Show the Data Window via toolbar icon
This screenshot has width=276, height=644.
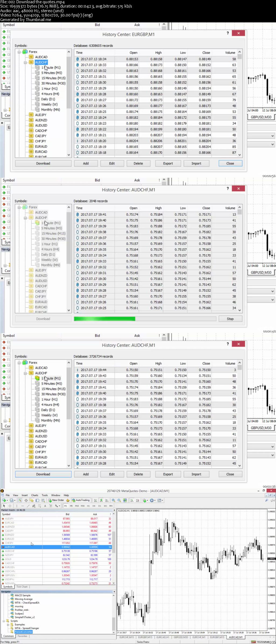pos(26,500)
